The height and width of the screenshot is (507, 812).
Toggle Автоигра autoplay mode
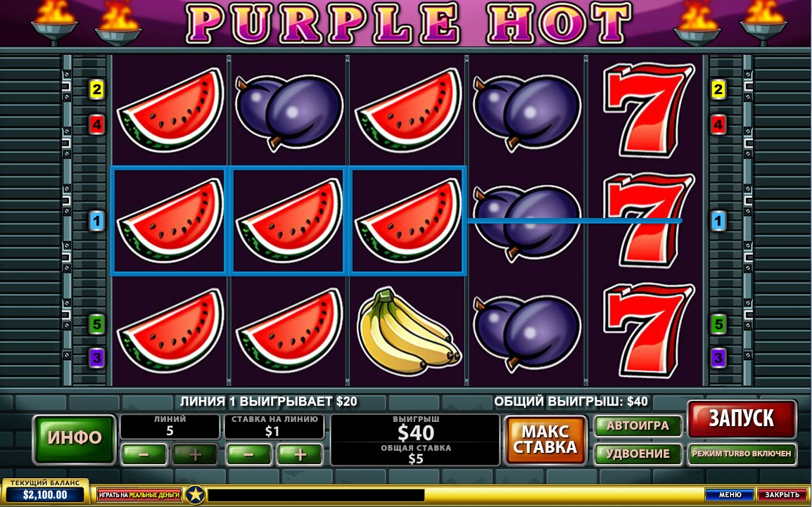point(637,426)
